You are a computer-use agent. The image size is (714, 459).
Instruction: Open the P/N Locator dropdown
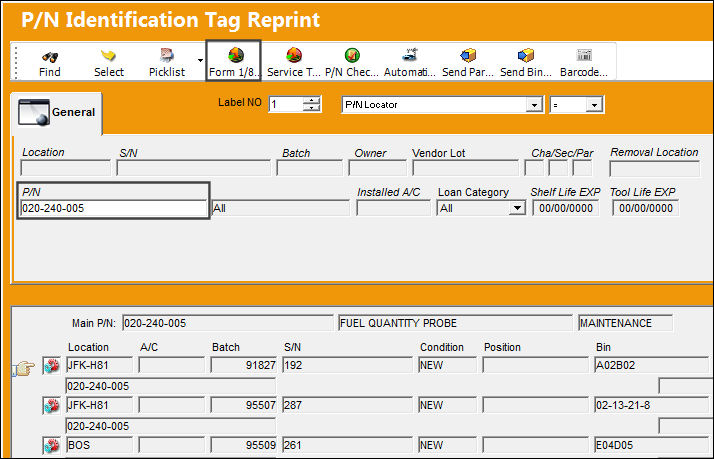tap(533, 105)
